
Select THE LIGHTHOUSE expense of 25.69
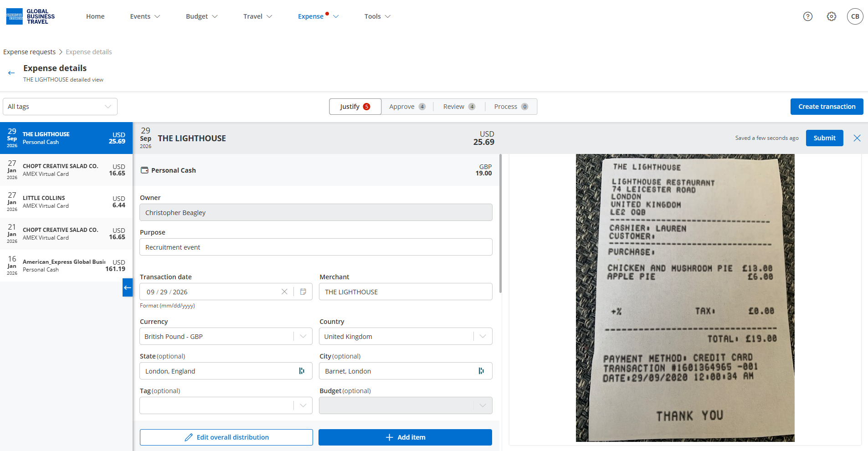point(67,138)
